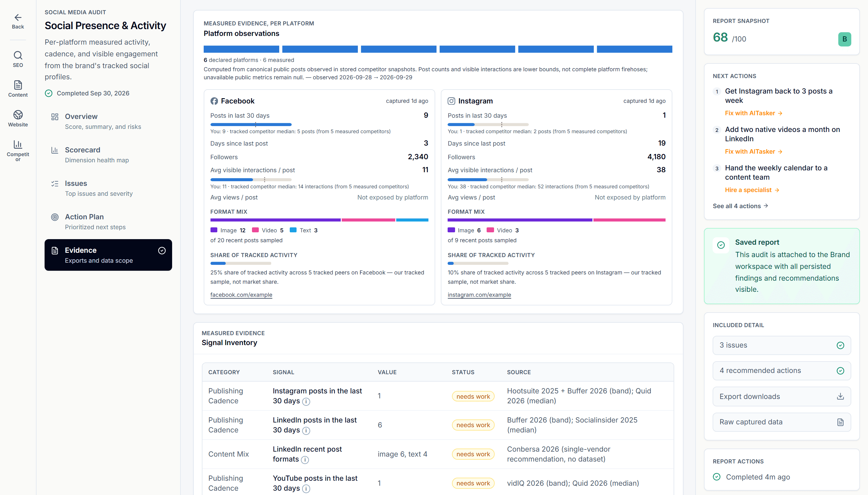Screen dimensions: 868x495
Task: Click the Hire a specialist link
Action: pyautogui.click(x=752, y=190)
